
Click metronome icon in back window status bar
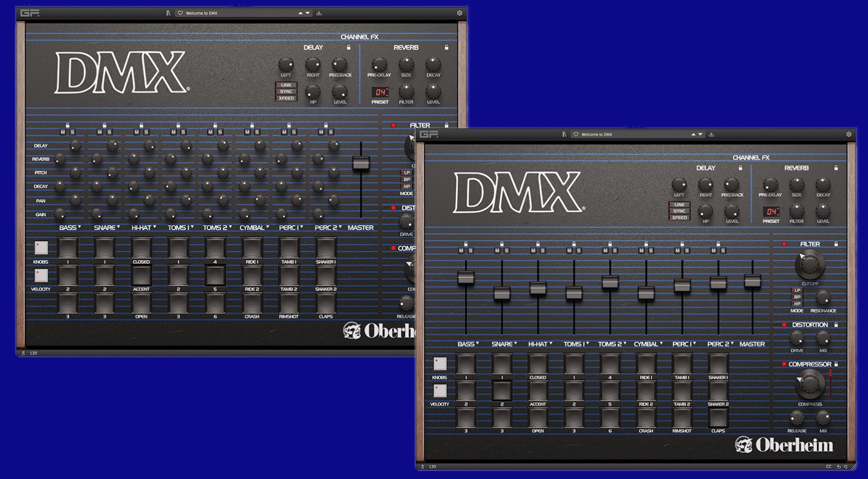pyautogui.click(x=23, y=353)
